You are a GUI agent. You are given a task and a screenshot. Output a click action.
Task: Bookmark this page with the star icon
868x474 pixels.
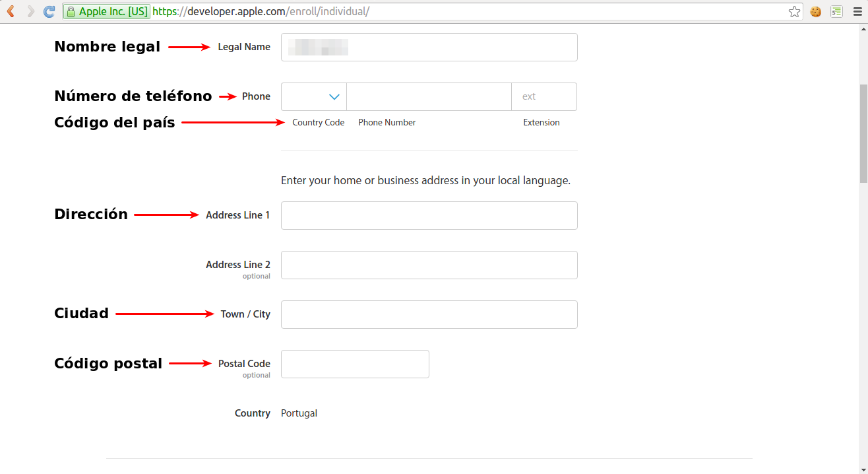794,11
